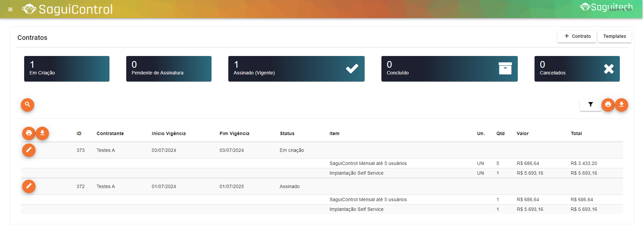Click the print icon beside the filter

pyautogui.click(x=608, y=105)
